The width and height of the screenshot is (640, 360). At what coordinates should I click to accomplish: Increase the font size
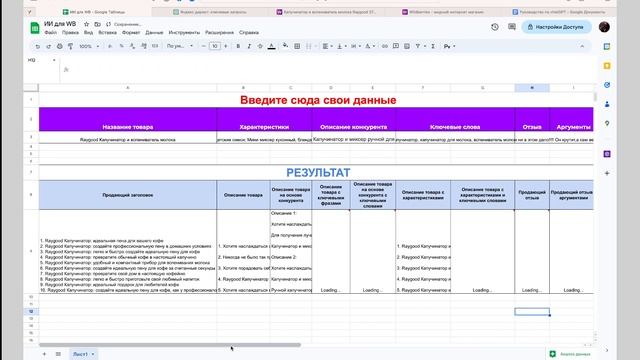click(226, 47)
